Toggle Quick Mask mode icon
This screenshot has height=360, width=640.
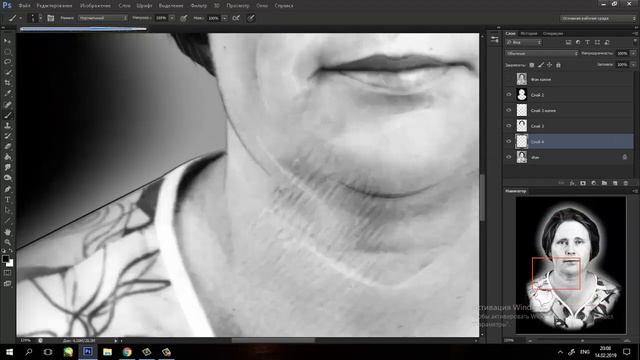7,273
